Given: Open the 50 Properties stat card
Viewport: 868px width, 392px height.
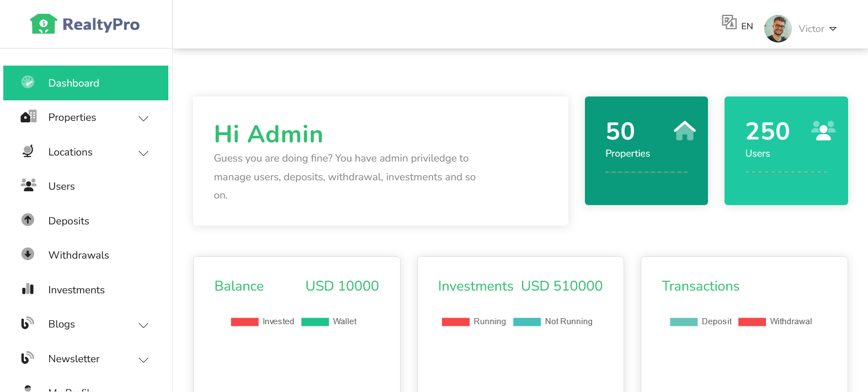Looking at the screenshot, I should click(646, 151).
